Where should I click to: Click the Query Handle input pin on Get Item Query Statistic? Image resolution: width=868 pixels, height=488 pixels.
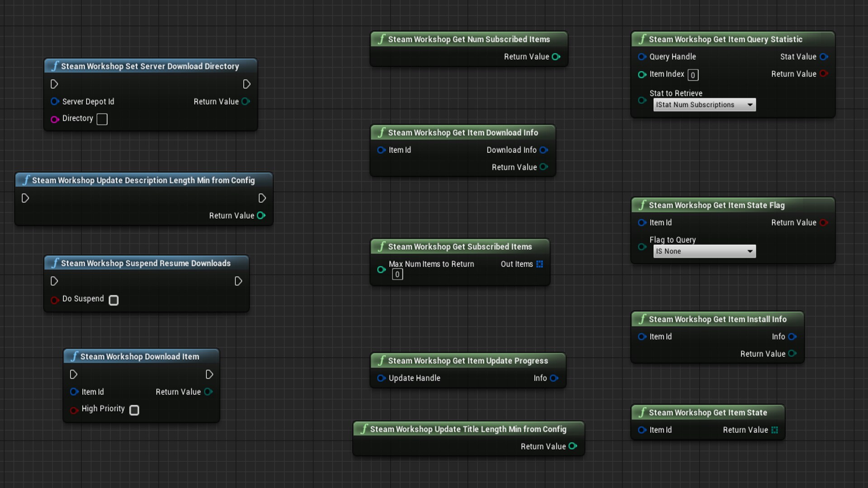coord(642,56)
